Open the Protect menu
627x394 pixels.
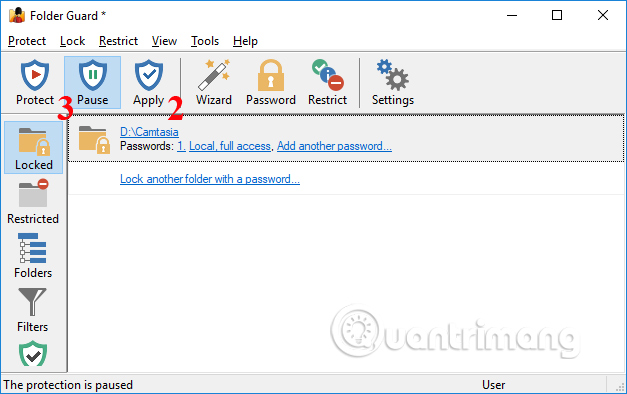coord(27,41)
